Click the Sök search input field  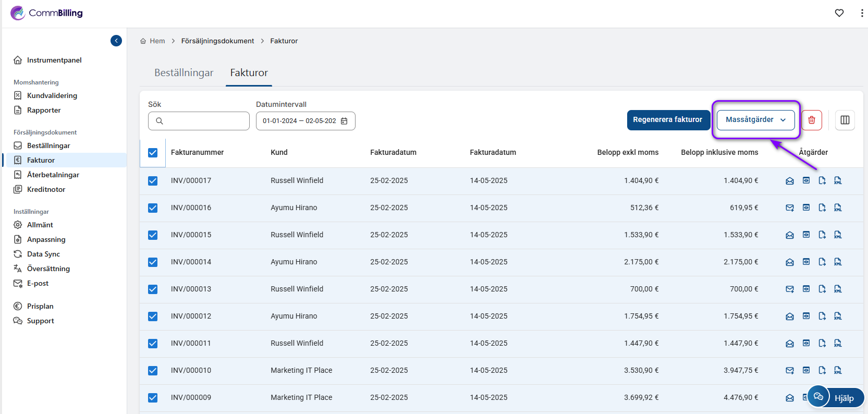point(204,121)
